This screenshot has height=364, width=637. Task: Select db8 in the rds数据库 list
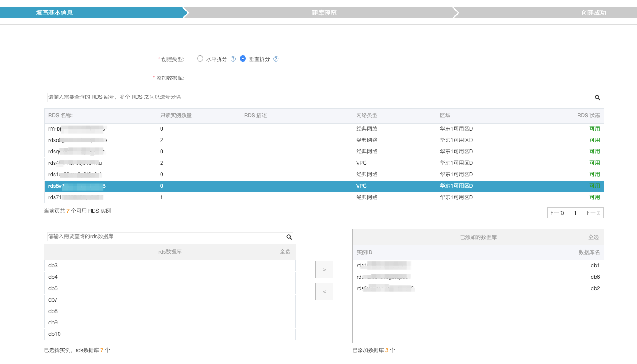click(170, 311)
